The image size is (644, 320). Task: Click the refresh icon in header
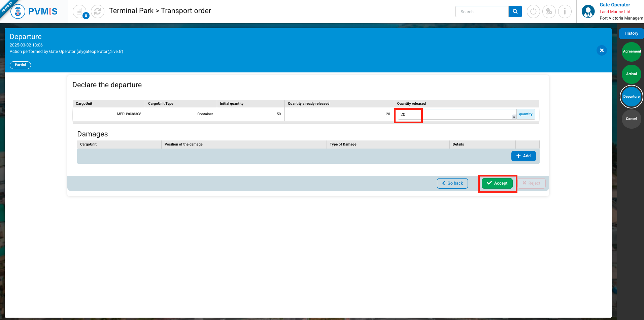pyautogui.click(x=98, y=11)
